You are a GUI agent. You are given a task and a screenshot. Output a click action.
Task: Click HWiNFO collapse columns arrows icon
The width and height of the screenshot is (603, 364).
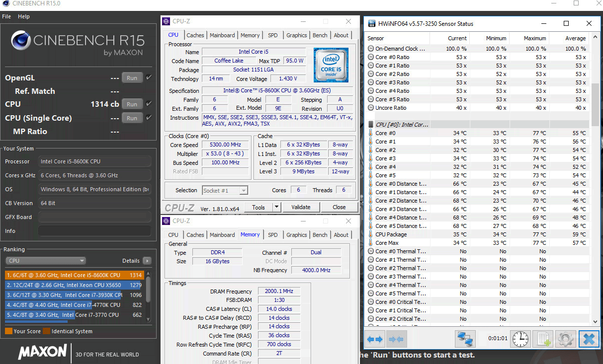396,339
